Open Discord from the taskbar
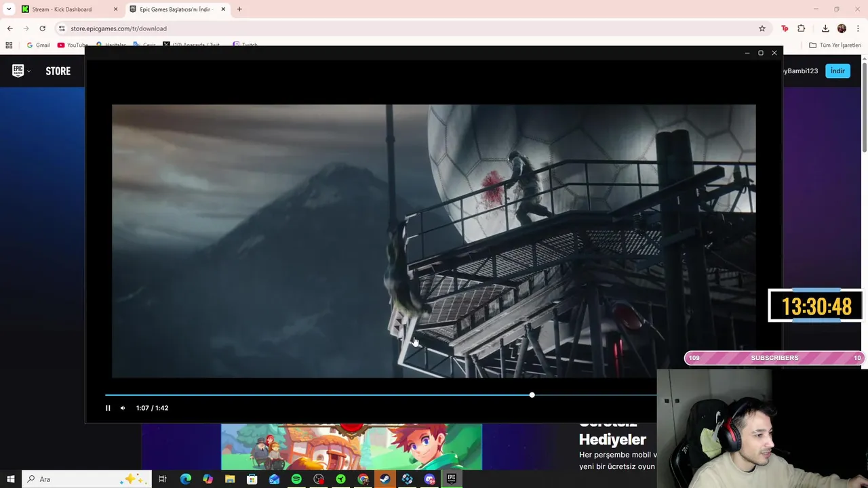The image size is (868, 488). (x=429, y=479)
